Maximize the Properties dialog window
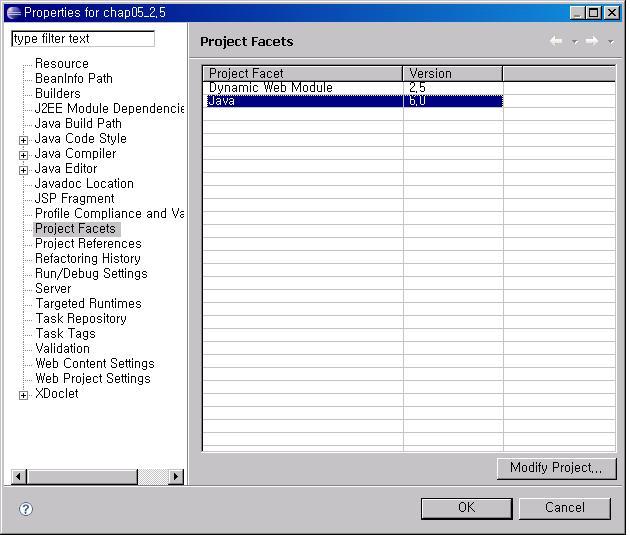This screenshot has width=630, height=535. [593, 13]
